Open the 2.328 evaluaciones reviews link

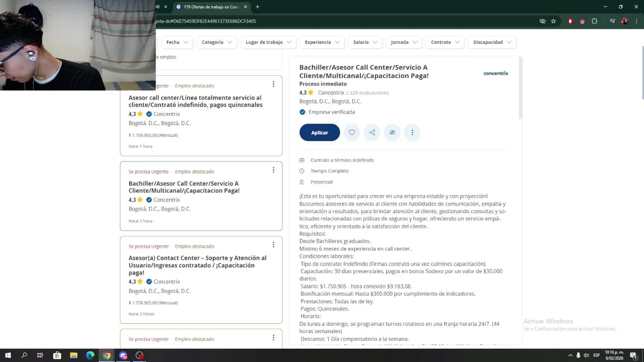[367, 93]
